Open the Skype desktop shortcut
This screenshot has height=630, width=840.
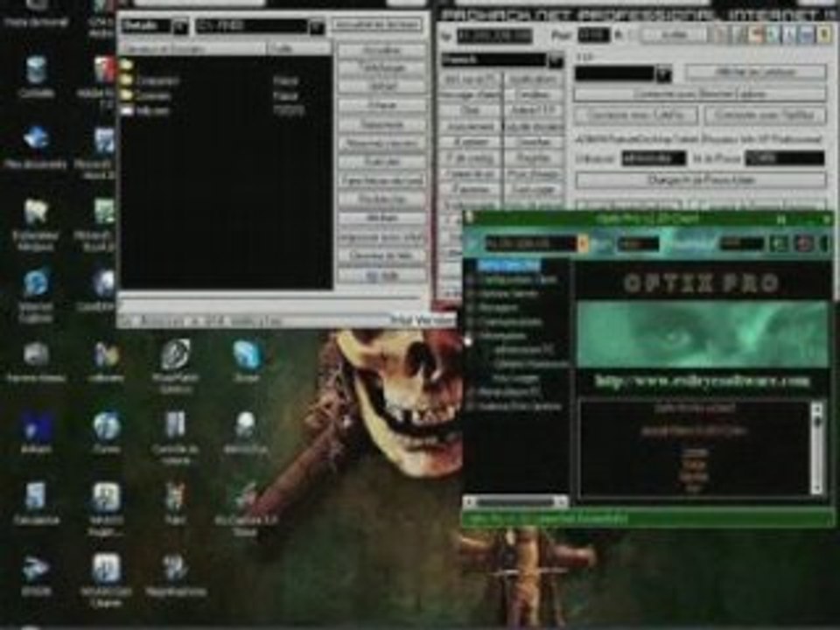(x=246, y=360)
